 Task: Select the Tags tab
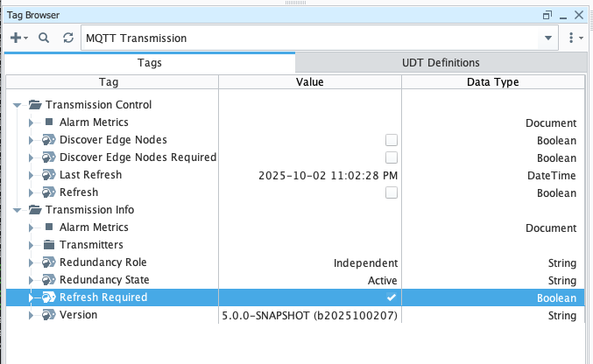[x=149, y=63]
